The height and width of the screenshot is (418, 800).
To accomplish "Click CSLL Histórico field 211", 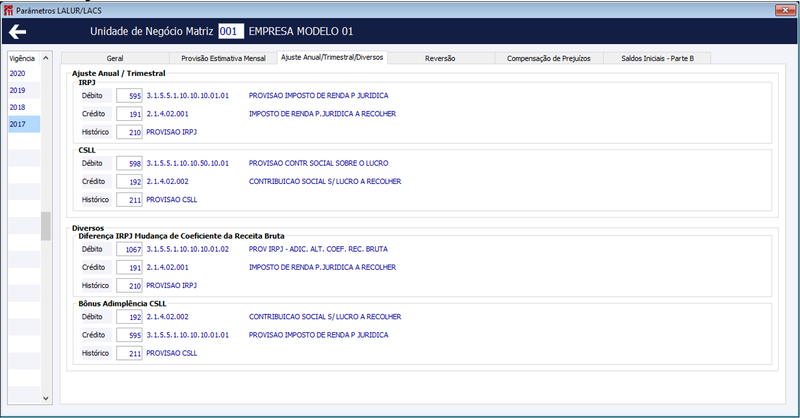I will 129,200.
